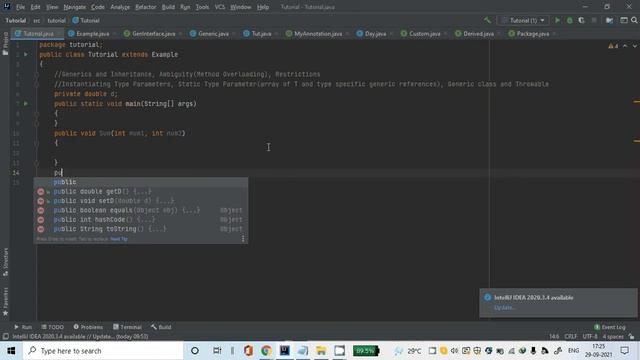
Task: Click the Stop icon in toolbar
Action: pyautogui.click(x=594, y=20)
